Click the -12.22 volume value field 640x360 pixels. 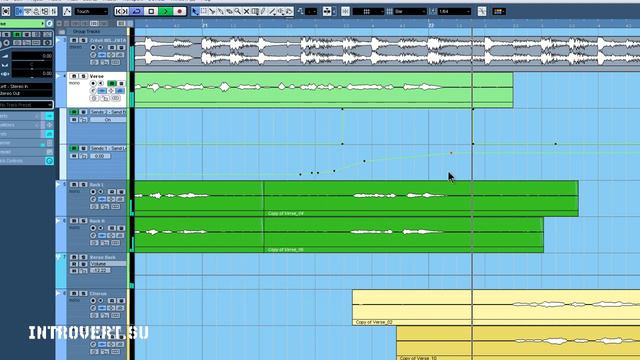[100, 271]
